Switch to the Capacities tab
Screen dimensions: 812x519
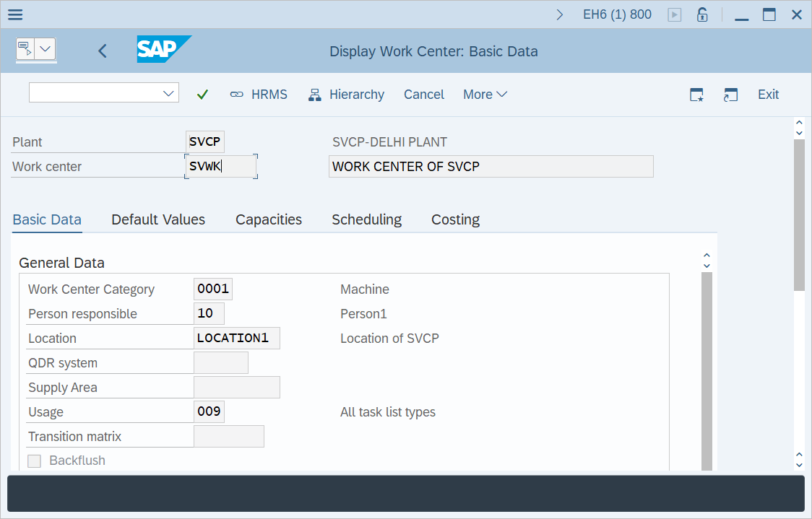point(268,219)
